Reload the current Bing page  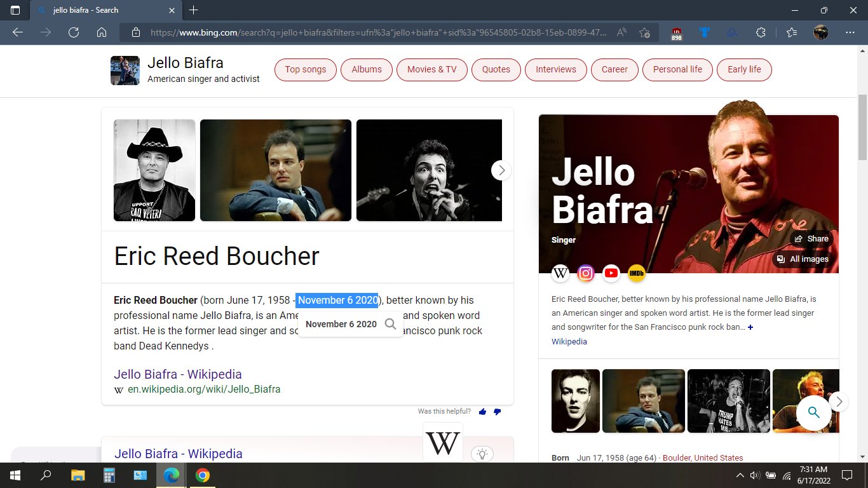coord(74,32)
